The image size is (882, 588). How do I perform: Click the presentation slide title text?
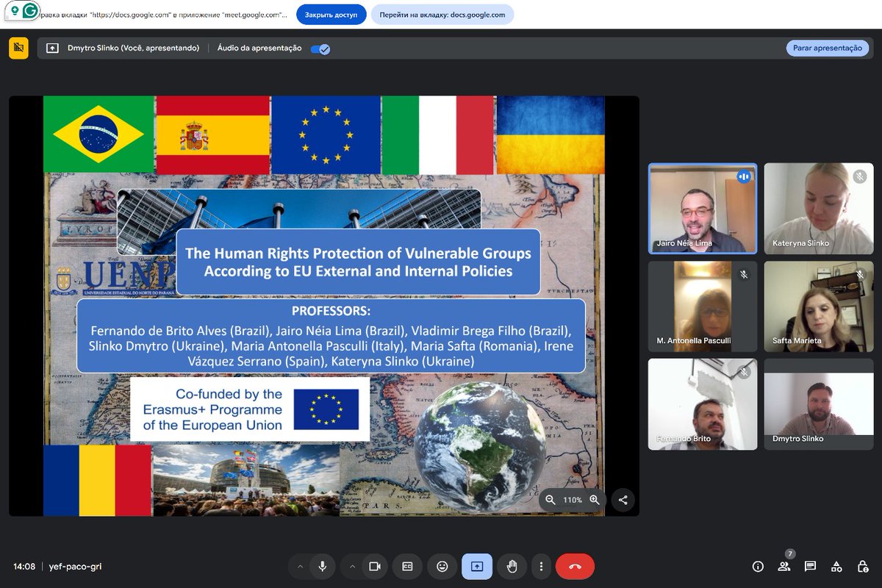pyautogui.click(x=358, y=262)
